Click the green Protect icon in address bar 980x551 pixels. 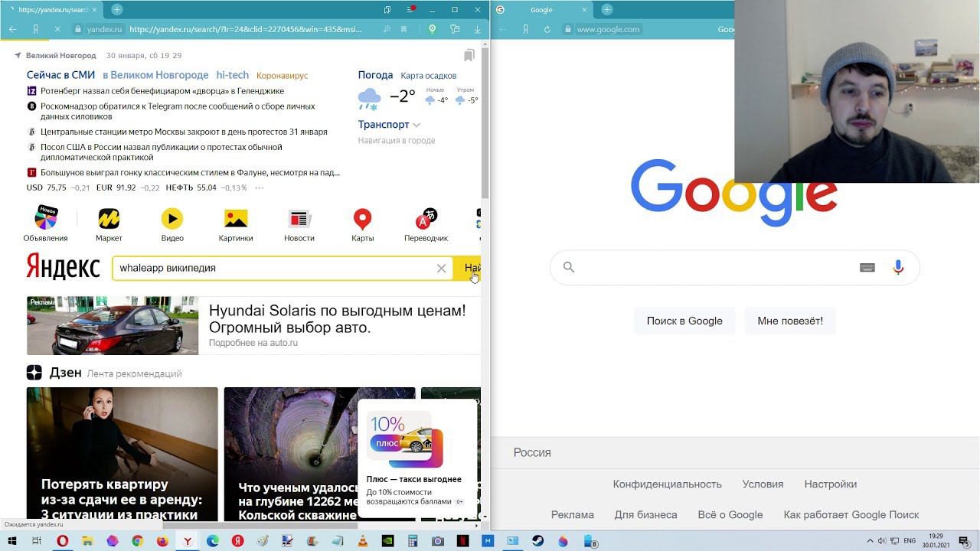coord(433,29)
